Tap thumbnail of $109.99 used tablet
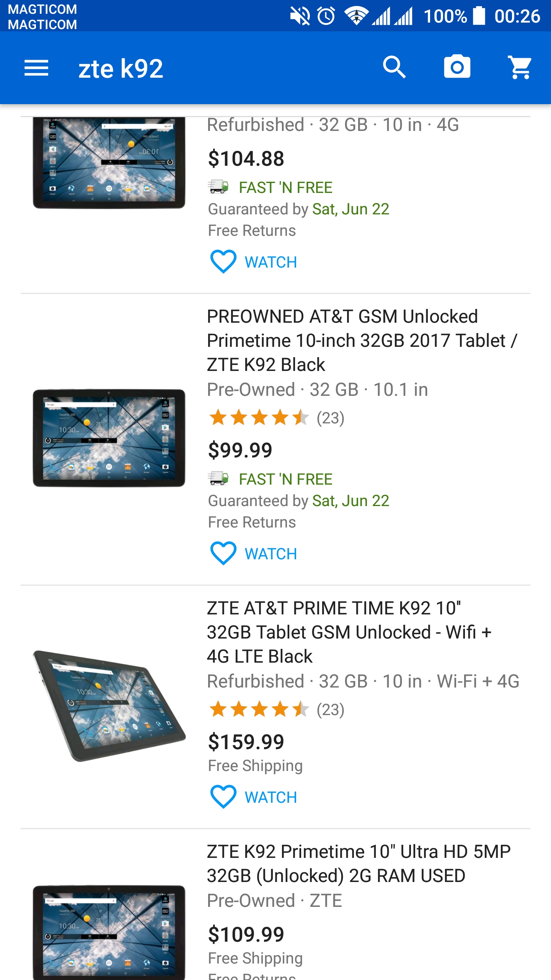This screenshot has width=551, height=980. pyautogui.click(x=109, y=932)
